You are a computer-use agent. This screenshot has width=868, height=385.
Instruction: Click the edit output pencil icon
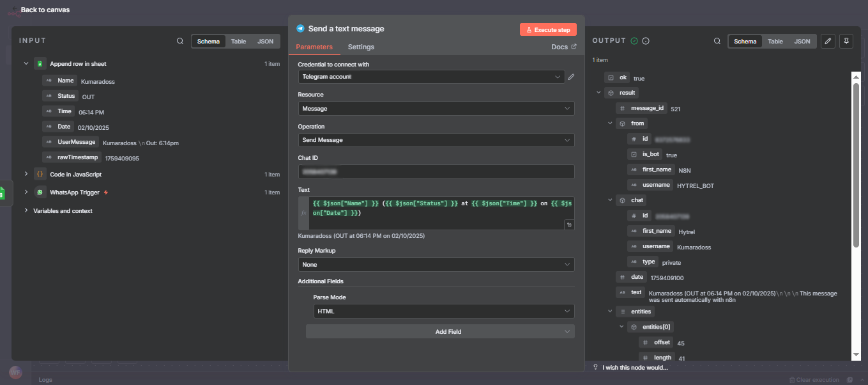click(828, 41)
